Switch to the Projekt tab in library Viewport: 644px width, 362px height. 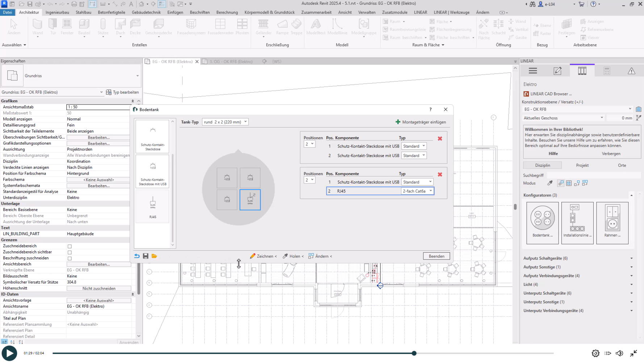coord(582,165)
